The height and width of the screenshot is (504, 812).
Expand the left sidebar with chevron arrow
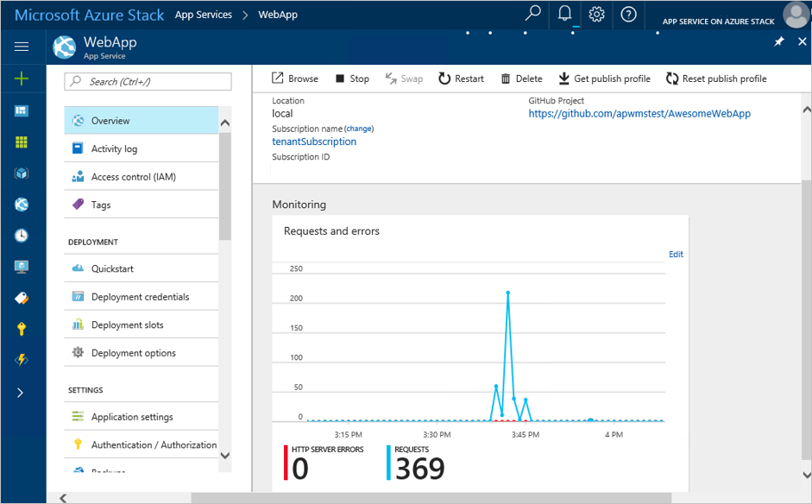21,393
